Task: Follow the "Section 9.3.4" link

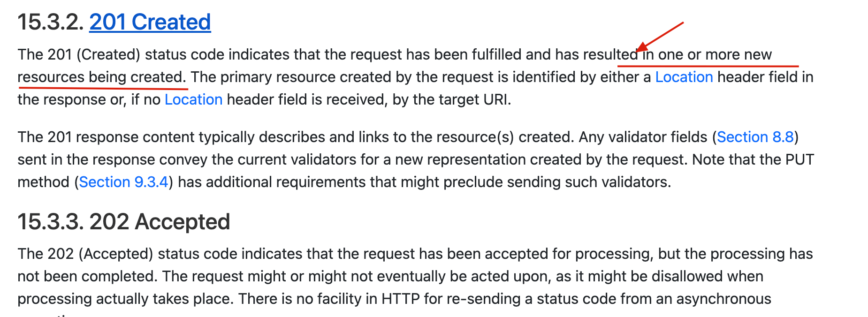Action: (123, 182)
